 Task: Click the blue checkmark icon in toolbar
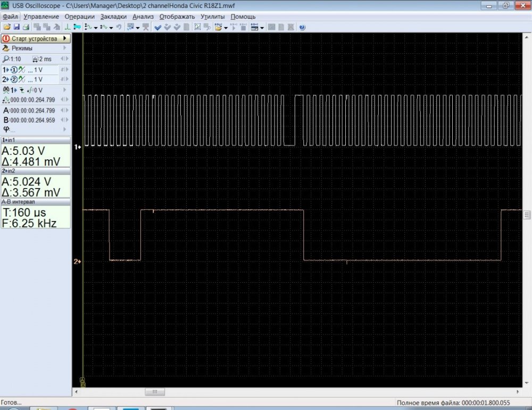(158, 27)
